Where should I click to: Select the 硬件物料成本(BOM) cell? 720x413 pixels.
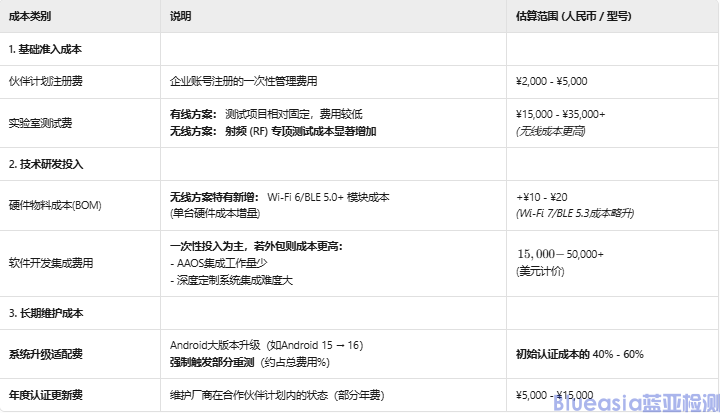pos(55,205)
